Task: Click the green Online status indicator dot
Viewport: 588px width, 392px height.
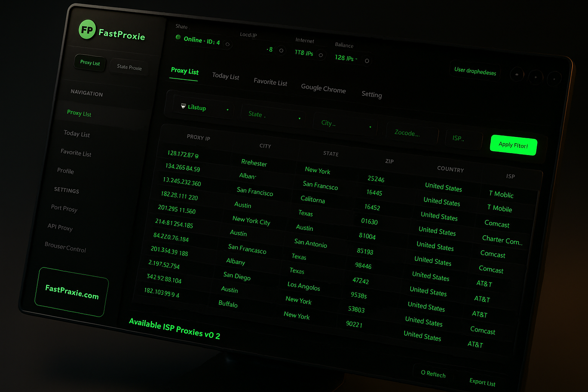Action: pos(178,37)
